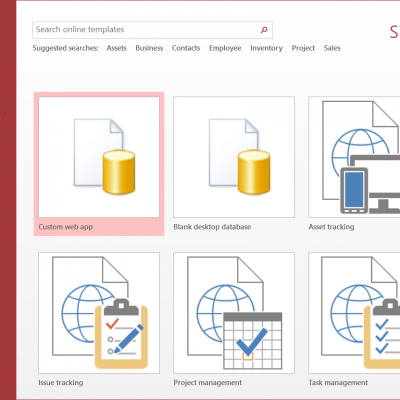The height and width of the screenshot is (400, 400).
Task: Click the Task management label
Action: pyautogui.click(x=338, y=383)
